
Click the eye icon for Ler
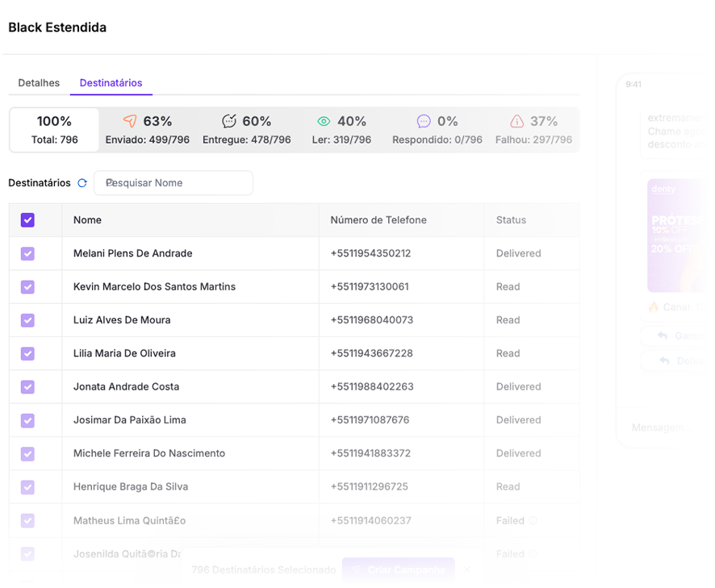(x=324, y=121)
